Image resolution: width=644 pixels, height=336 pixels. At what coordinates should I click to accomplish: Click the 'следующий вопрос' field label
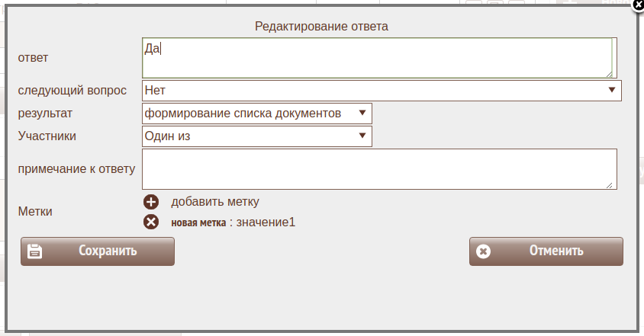pos(72,91)
